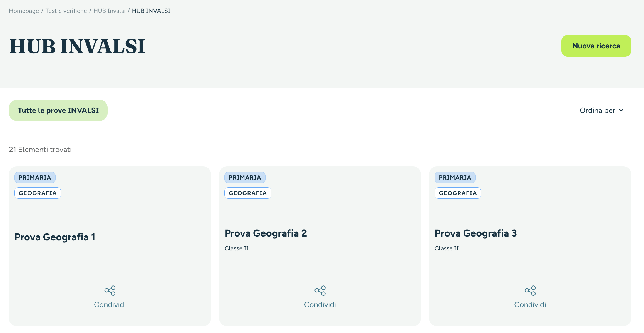
Task: Click Classe II text under Prova Geografia 3
Action: (x=447, y=248)
